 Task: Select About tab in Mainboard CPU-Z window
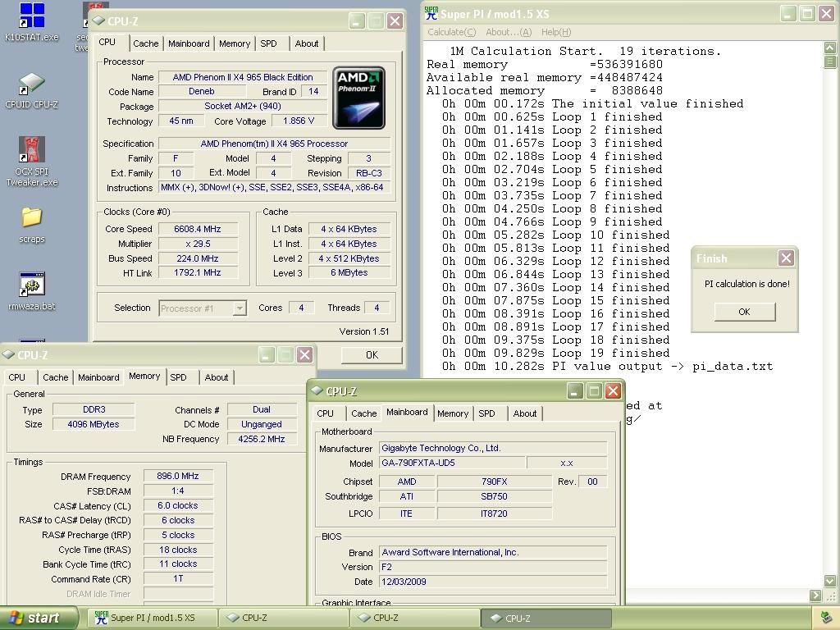(524, 413)
